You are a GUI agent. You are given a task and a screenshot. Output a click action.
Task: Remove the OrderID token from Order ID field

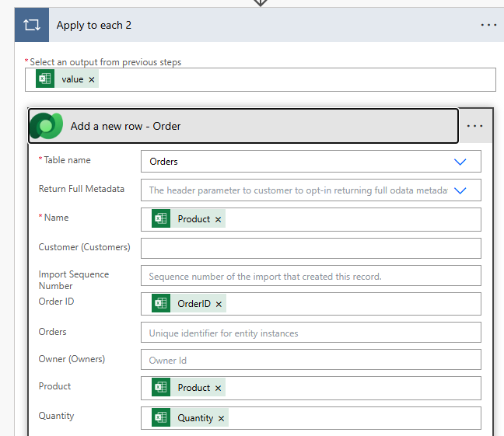tap(219, 304)
